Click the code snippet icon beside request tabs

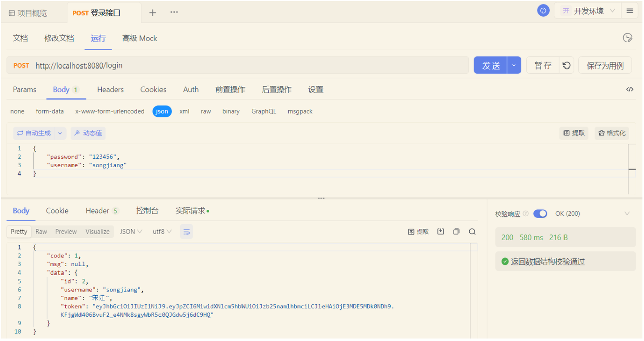(x=629, y=89)
